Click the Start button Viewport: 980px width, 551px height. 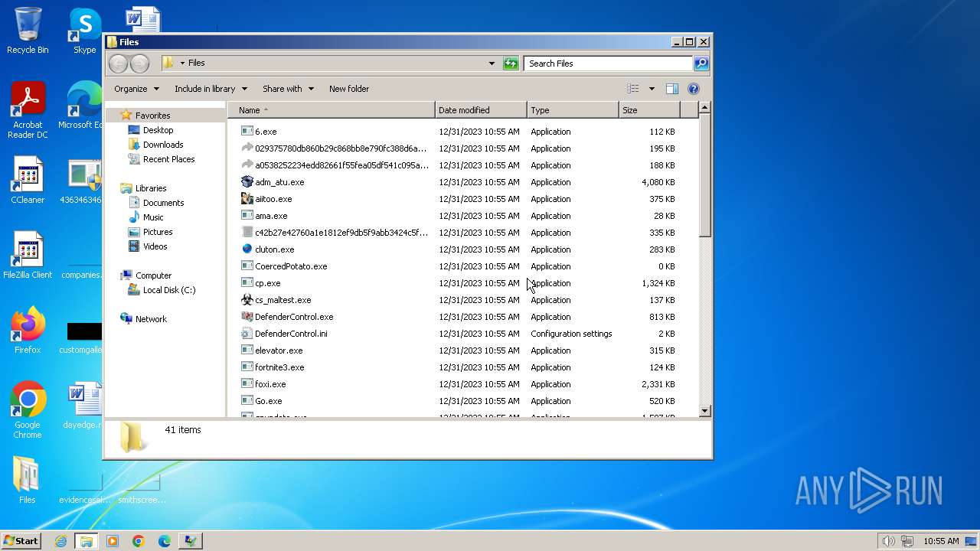[21, 541]
